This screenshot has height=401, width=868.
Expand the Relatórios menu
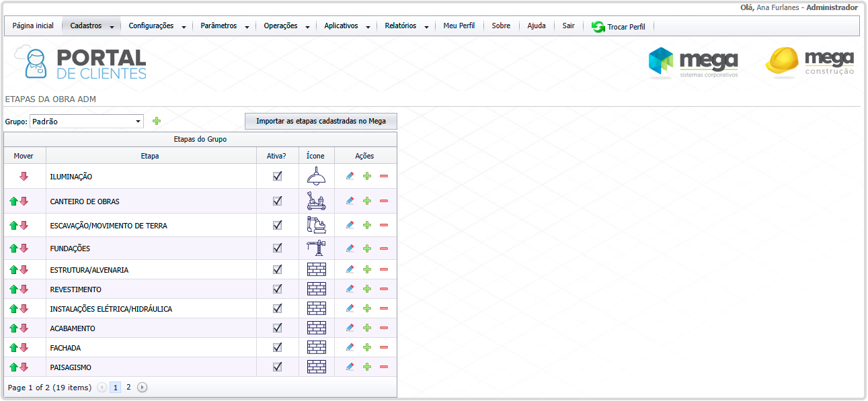pyautogui.click(x=406, y=26)
